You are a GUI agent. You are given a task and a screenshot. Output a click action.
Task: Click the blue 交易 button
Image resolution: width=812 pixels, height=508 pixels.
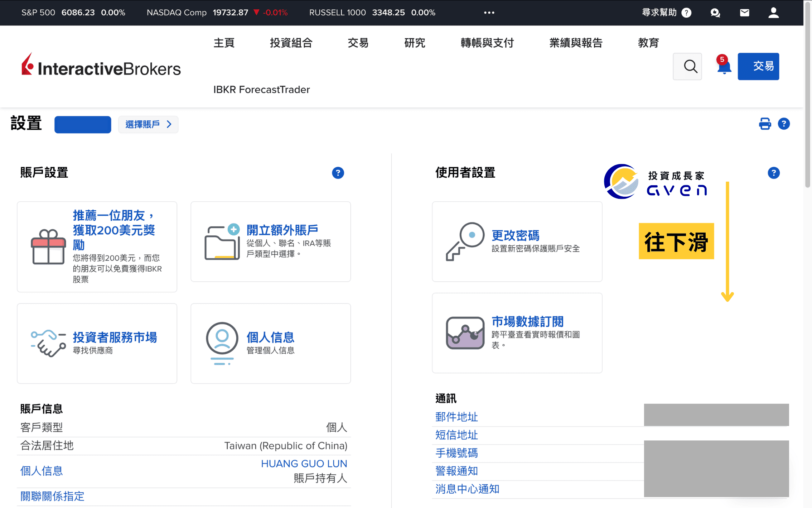click(758, 66)
